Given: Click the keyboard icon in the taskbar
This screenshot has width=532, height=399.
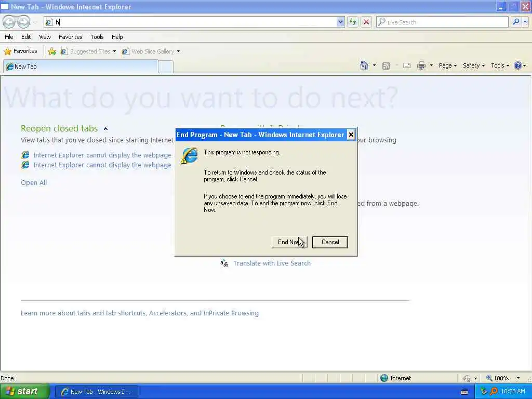Looking at the screenshot, I should click(x=465, y=392).
